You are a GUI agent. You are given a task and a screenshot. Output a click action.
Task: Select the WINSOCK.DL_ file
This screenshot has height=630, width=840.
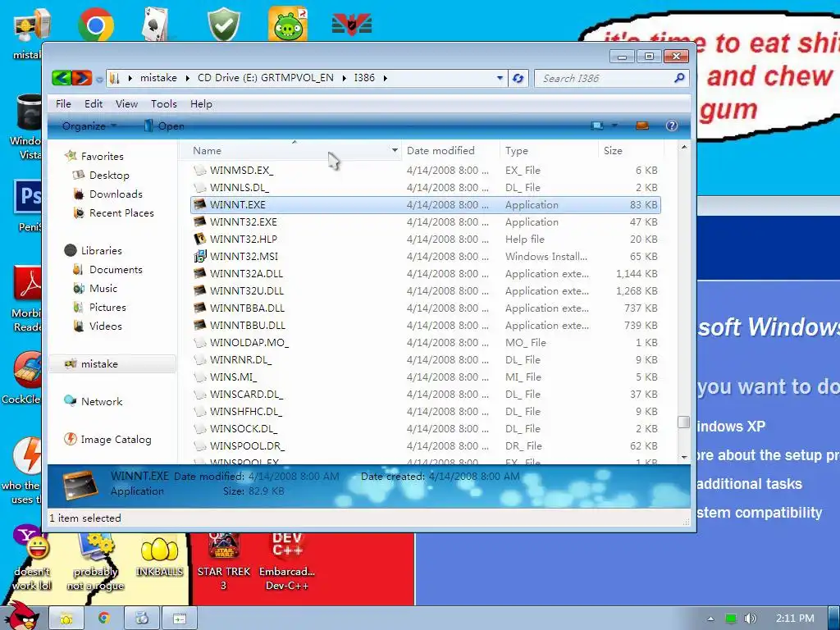click(x=426, y=428)
